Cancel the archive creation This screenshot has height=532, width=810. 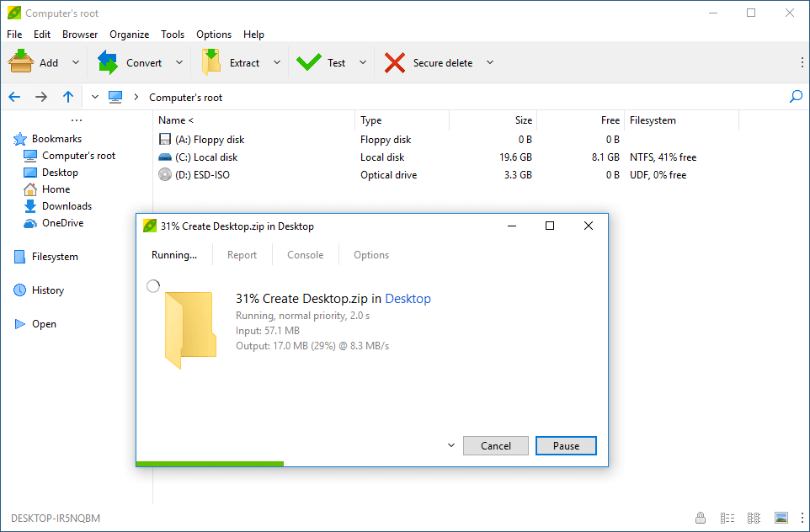click(495, 445)
